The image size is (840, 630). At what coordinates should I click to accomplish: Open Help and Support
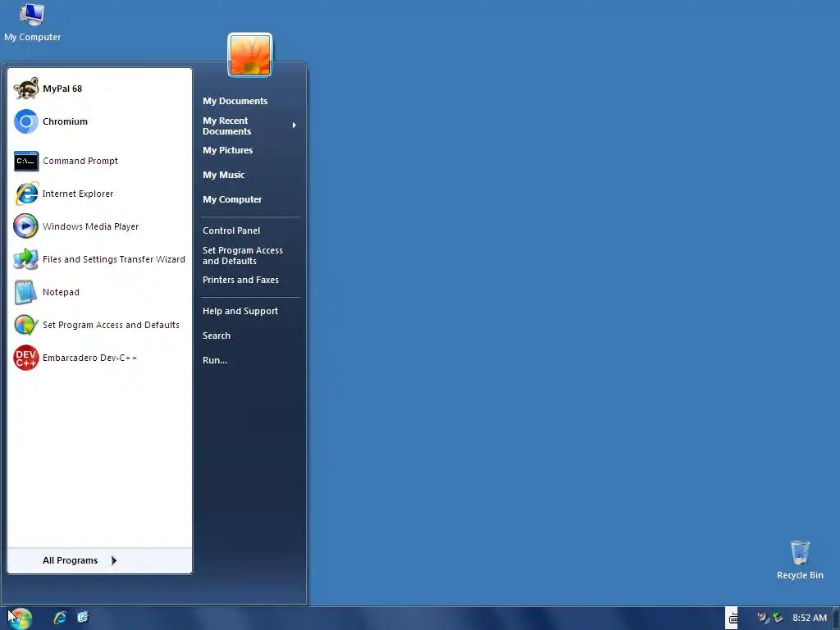pyautogui.click(x=249, y=311)
